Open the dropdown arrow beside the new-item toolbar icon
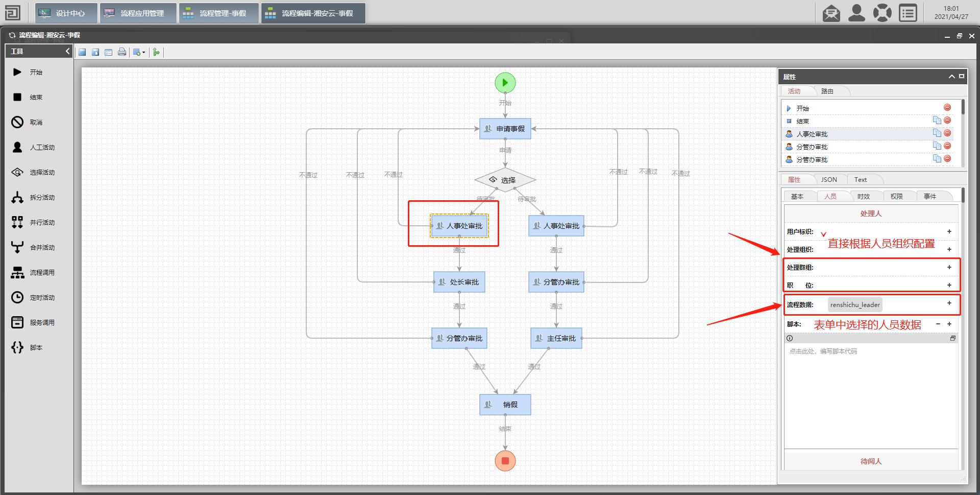The image size is (980, 495). click(143, 53)
